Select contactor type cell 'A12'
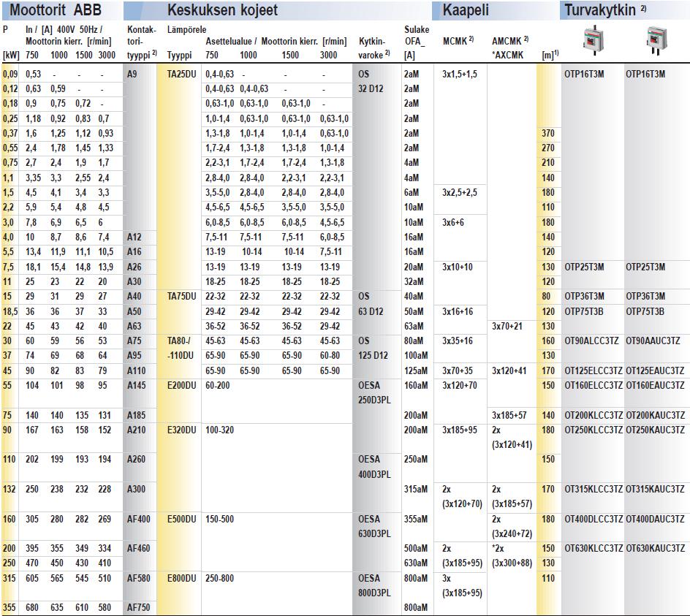690x616 pixels. click(x=134, y=237)
